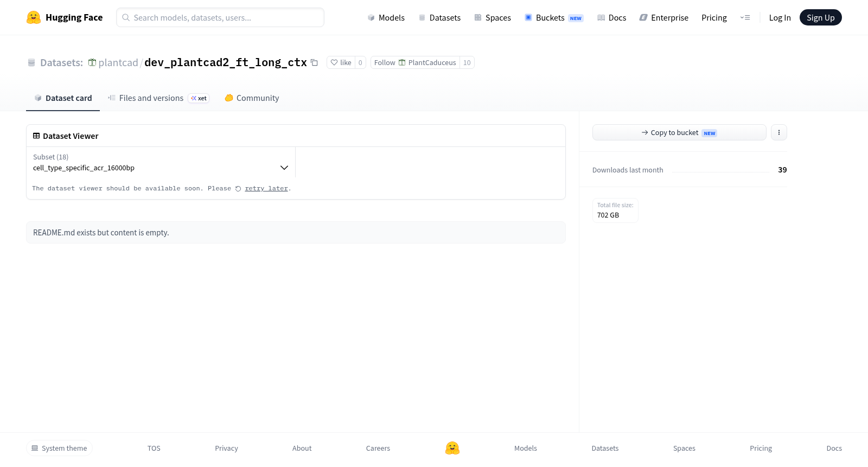Open the System theme selector
Screen dimensions: 868x467
(59, 448)
